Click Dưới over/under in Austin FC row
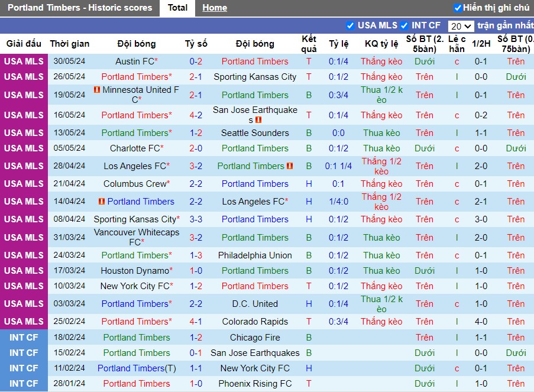 pos(425,61)
